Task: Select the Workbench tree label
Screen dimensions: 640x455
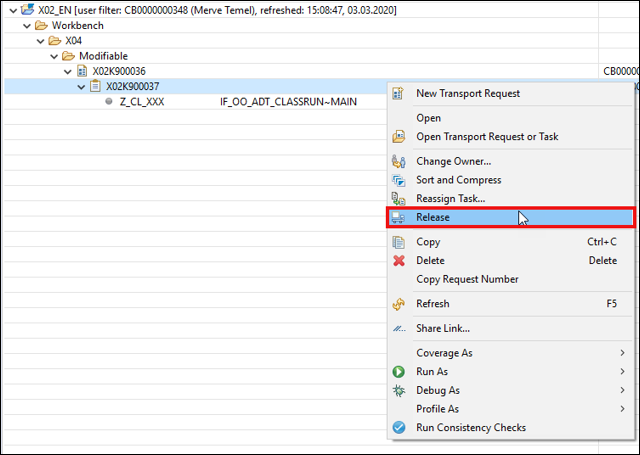Action: coord(78,25)
